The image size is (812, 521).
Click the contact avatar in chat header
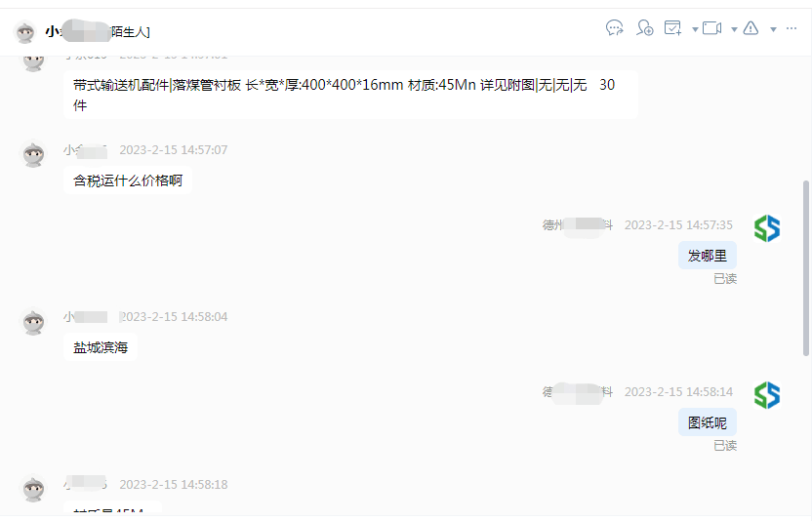[24, 32]
